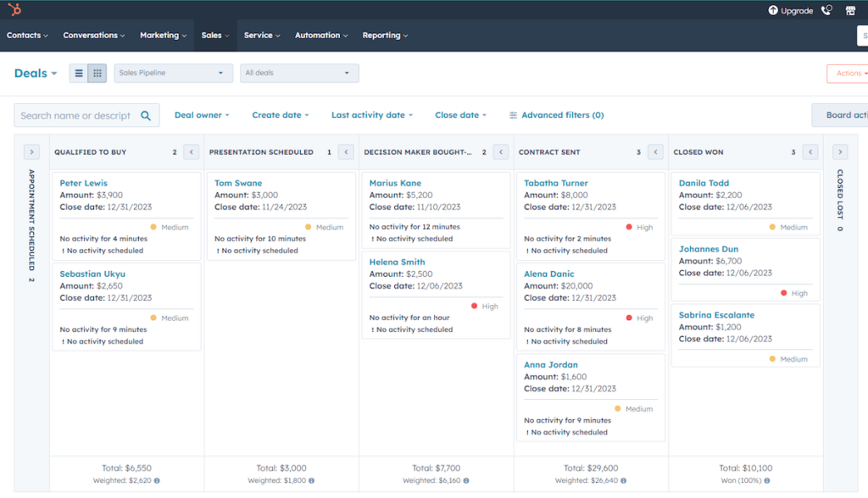Expand the Closed Lost column
This screenshot has height=498, width=868.
pos(839,152)
